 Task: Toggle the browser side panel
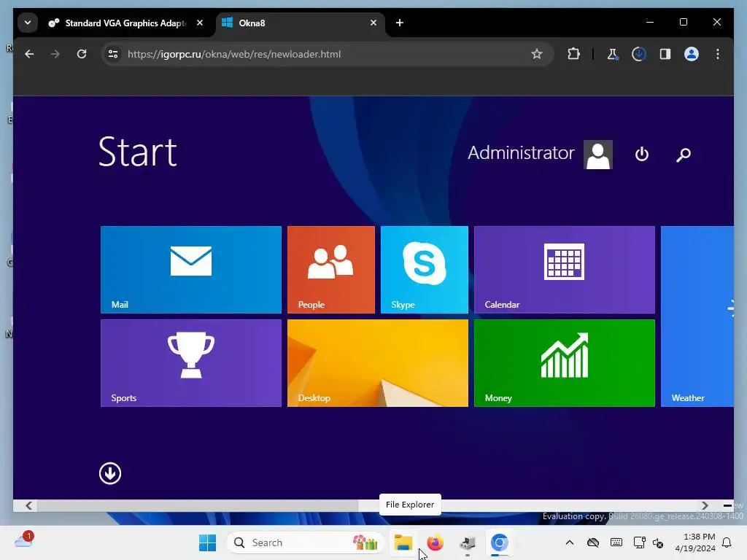point(665,54)
